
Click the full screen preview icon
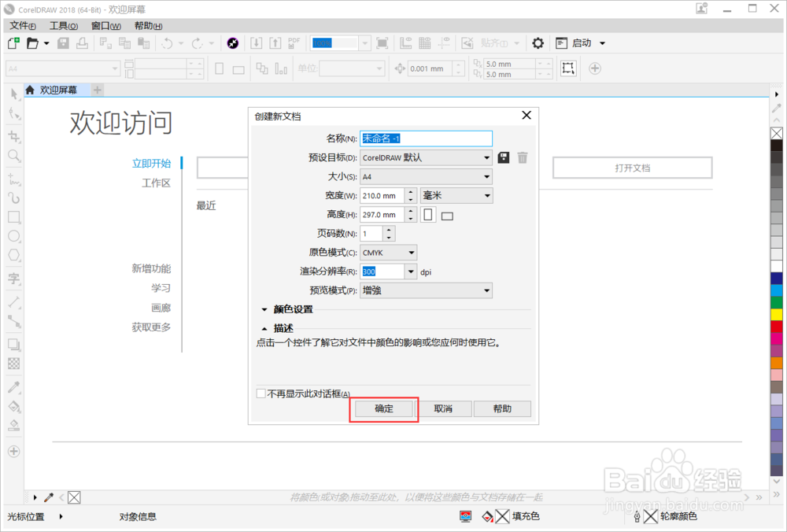(x=382, y=43)
